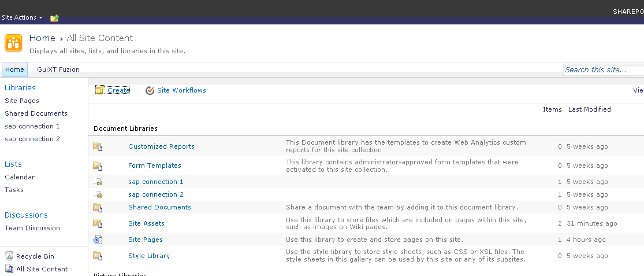
Task: Open Site Pages in the sidebar
Action: [x=22, y=101]
